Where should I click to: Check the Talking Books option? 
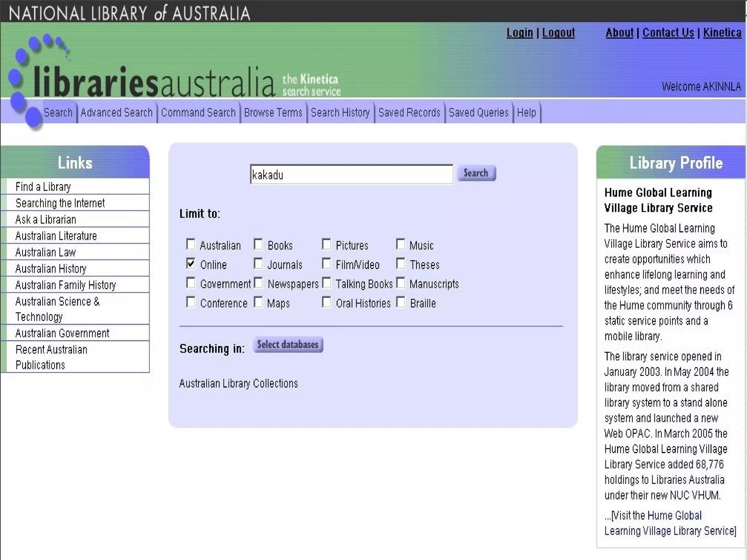326,283
